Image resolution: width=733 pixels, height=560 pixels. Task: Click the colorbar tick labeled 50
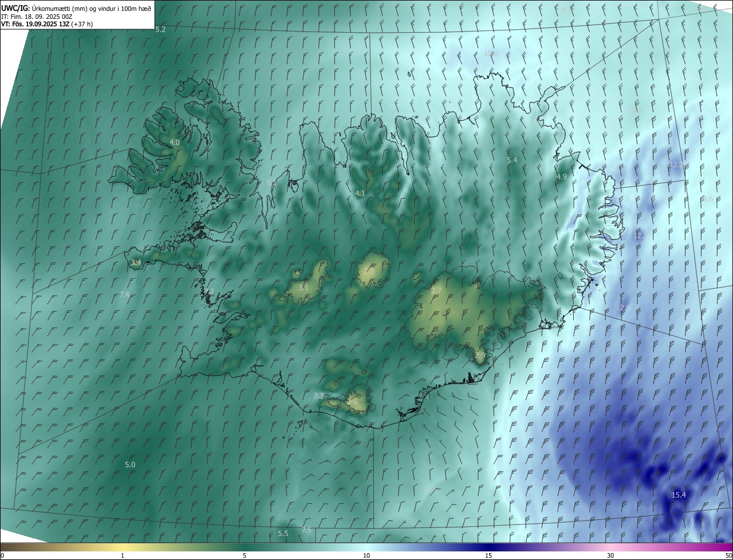click(728, 555)
